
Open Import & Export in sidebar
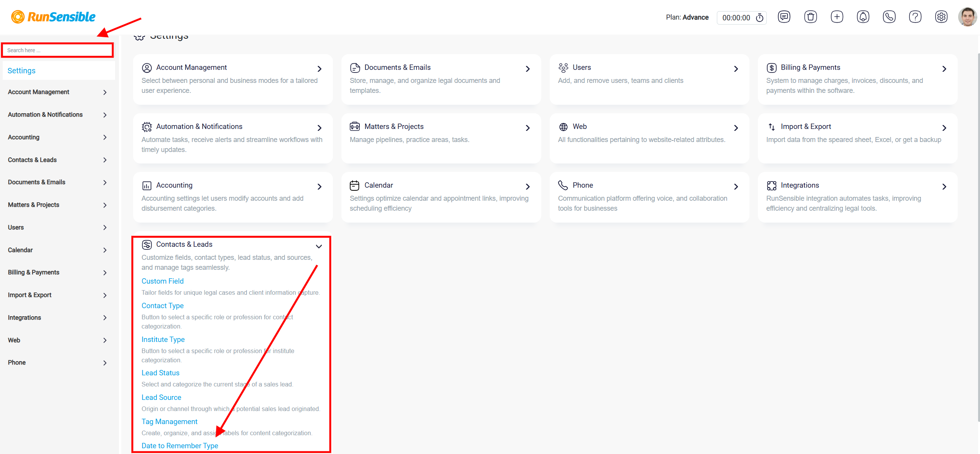click(58, 295)
